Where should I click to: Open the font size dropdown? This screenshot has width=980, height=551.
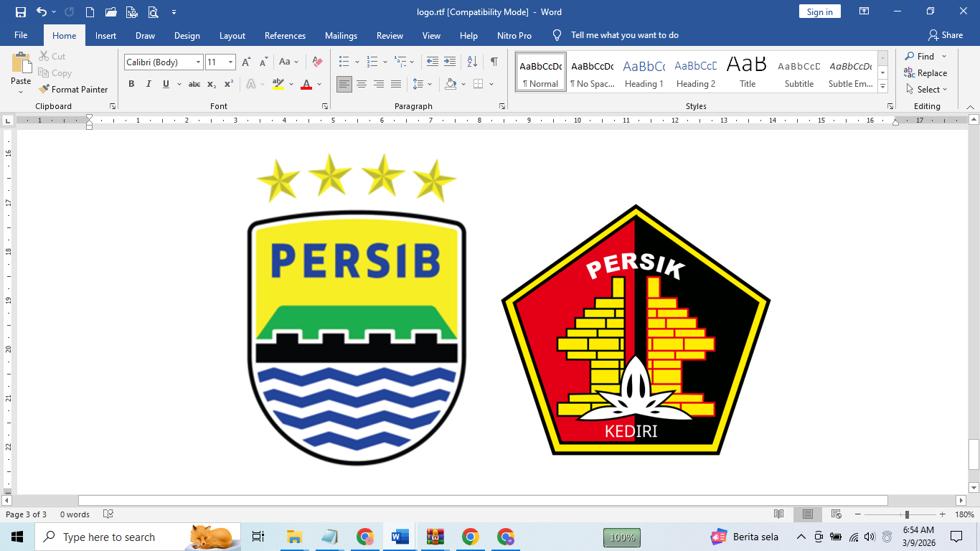click(x=230, y=62)
